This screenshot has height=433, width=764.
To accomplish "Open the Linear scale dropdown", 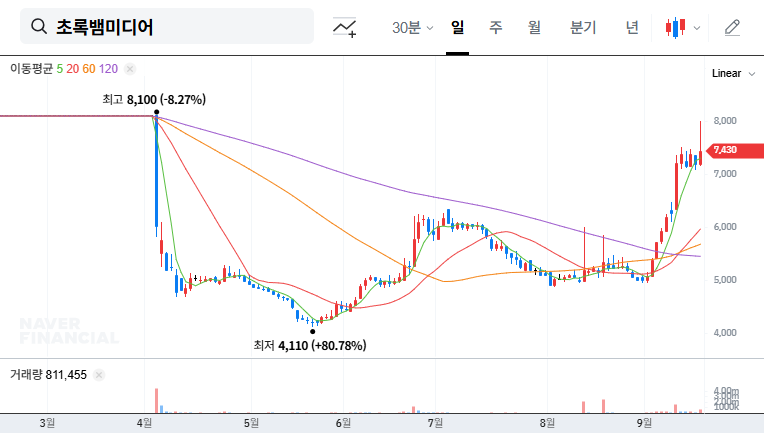I will click(733, 74).
